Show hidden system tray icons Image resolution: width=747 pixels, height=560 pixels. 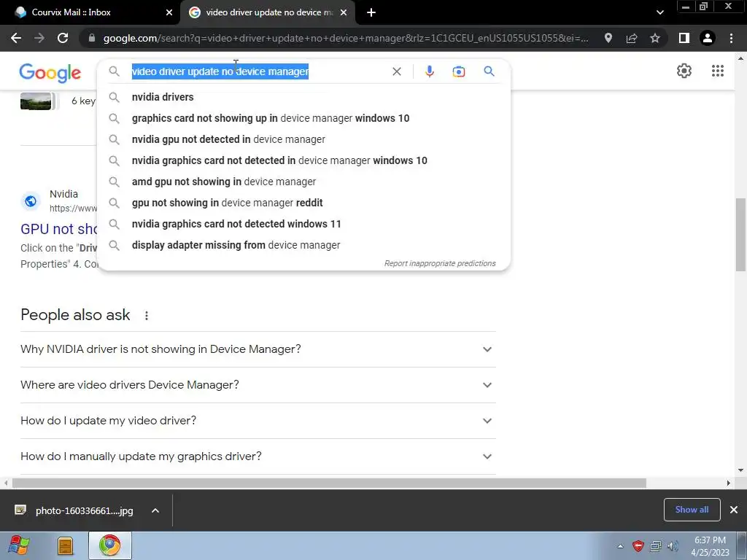pyautogui.click(x=620, y=546)
